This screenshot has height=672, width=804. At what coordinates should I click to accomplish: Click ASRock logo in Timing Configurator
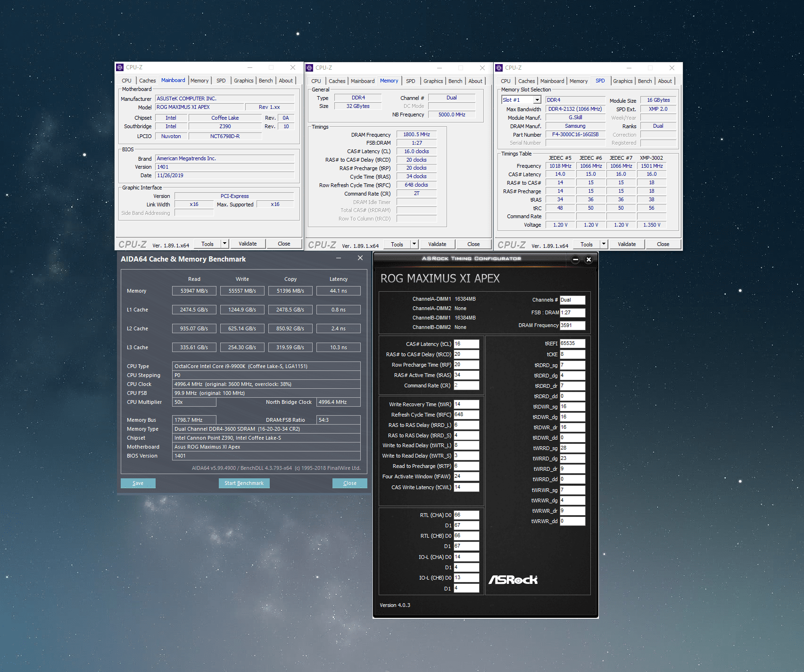[513, 580]
